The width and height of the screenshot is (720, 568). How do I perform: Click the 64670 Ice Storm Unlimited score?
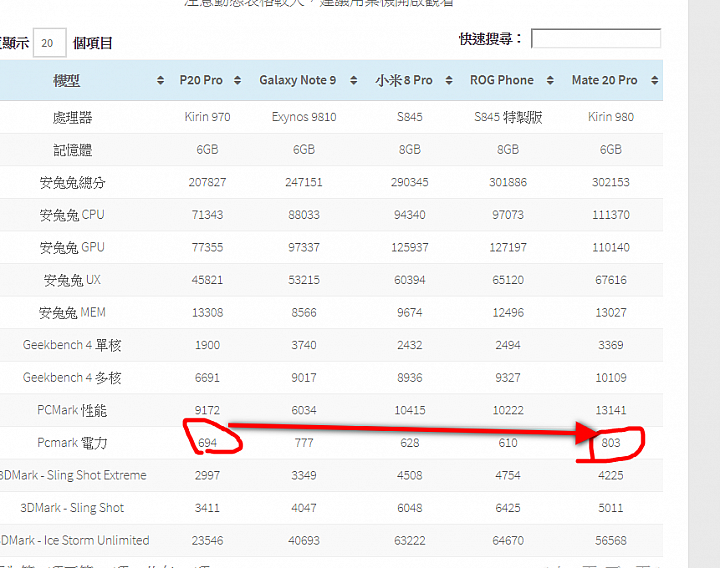click(508, 540)
